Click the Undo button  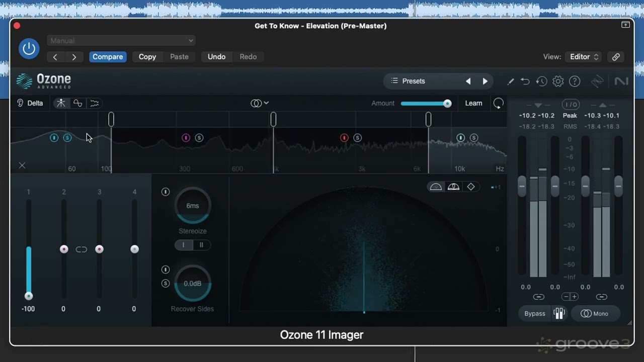217,57
